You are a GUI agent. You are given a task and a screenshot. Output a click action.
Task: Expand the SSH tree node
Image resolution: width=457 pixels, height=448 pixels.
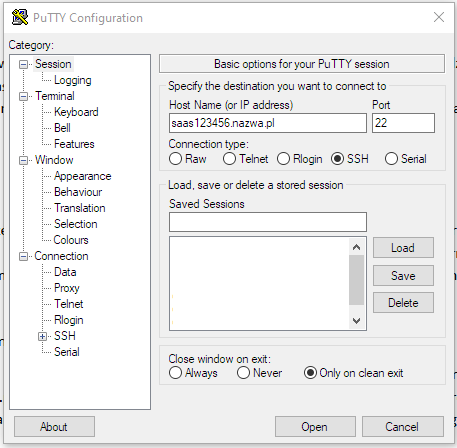point(42,336)
